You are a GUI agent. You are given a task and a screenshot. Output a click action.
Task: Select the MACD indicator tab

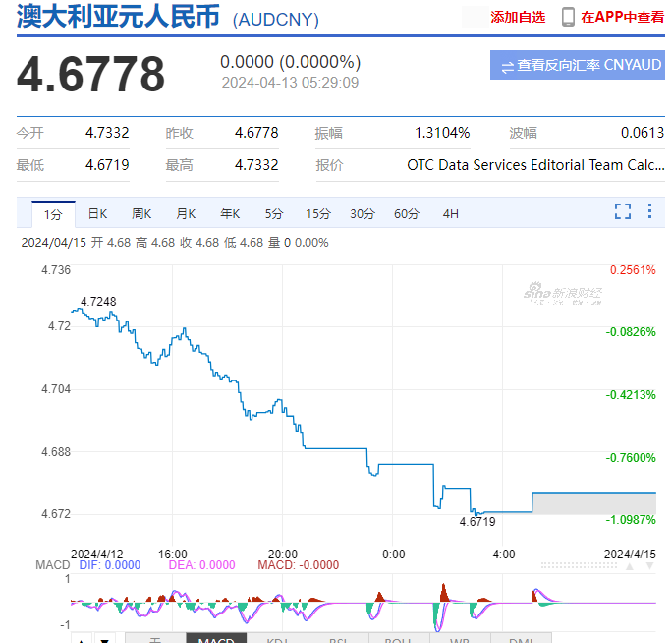click(x=216, y=639)
